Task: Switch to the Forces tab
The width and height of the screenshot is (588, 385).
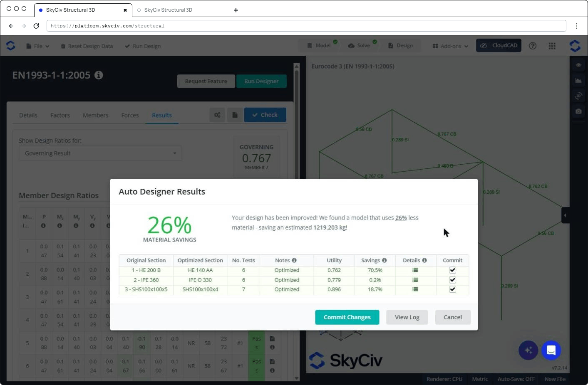Action: [x=130, y=115]
